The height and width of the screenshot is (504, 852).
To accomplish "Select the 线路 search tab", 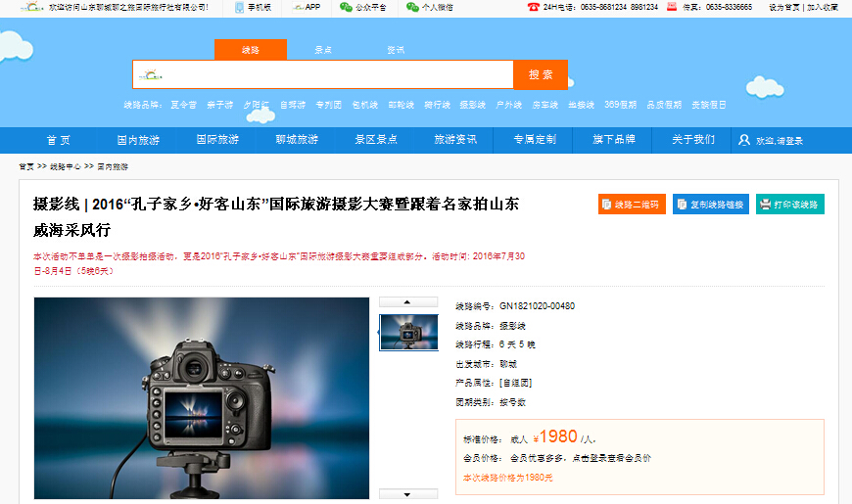I will pos(251,50).
